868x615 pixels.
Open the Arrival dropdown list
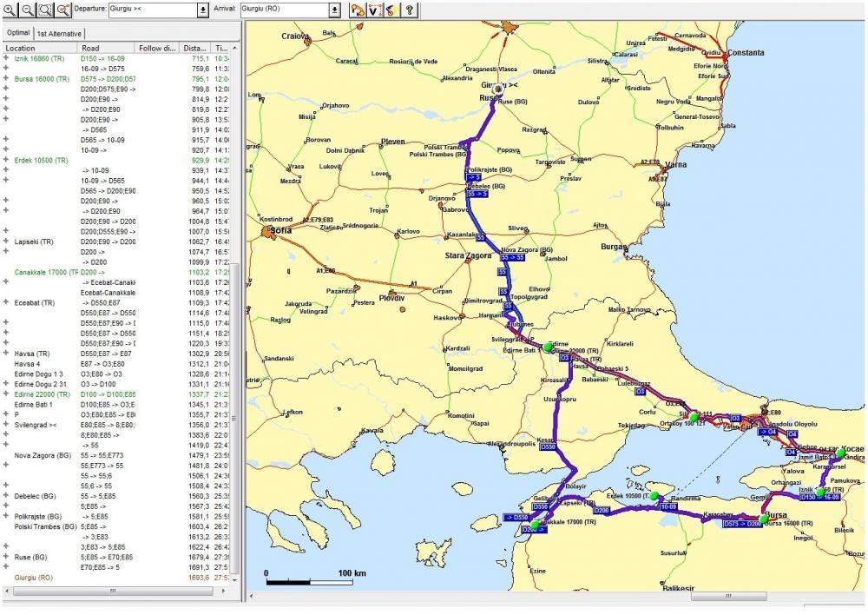tap(335, 10)
